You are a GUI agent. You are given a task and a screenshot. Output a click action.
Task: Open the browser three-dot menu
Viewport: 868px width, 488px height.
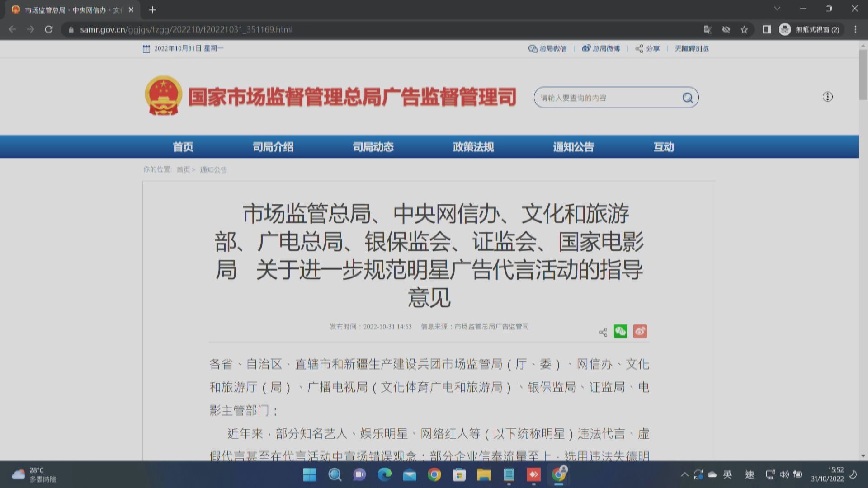click(x=855, y=29)
